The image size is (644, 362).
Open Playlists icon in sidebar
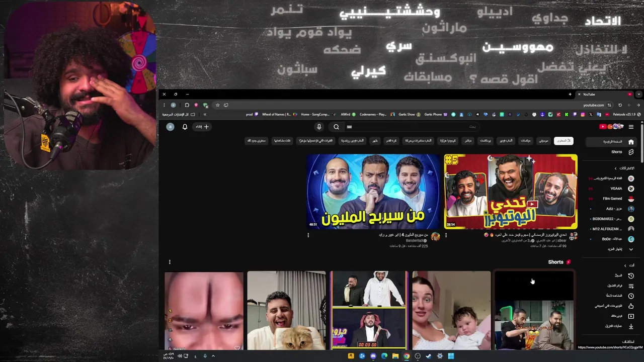(631, 286)
